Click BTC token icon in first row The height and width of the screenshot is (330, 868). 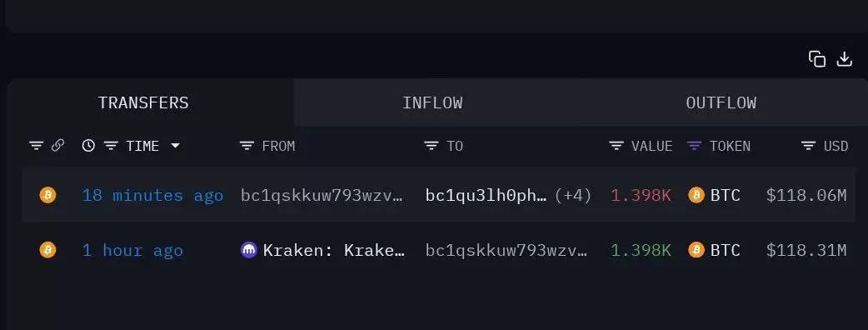pos(696,195)
